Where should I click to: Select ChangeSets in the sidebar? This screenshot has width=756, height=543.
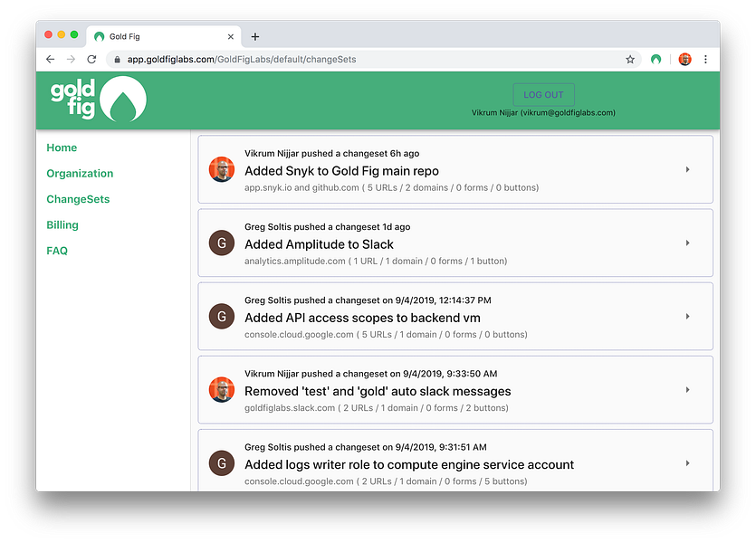coord(78,199)
